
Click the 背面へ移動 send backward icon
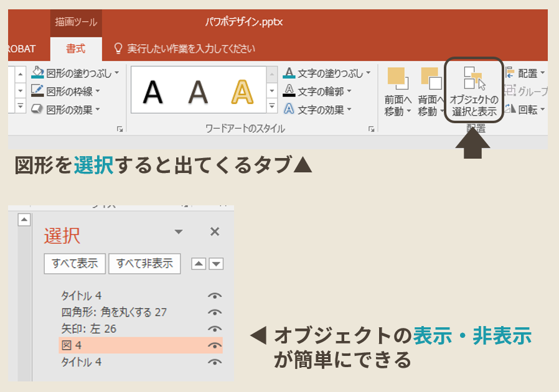[x=431, y=78]
